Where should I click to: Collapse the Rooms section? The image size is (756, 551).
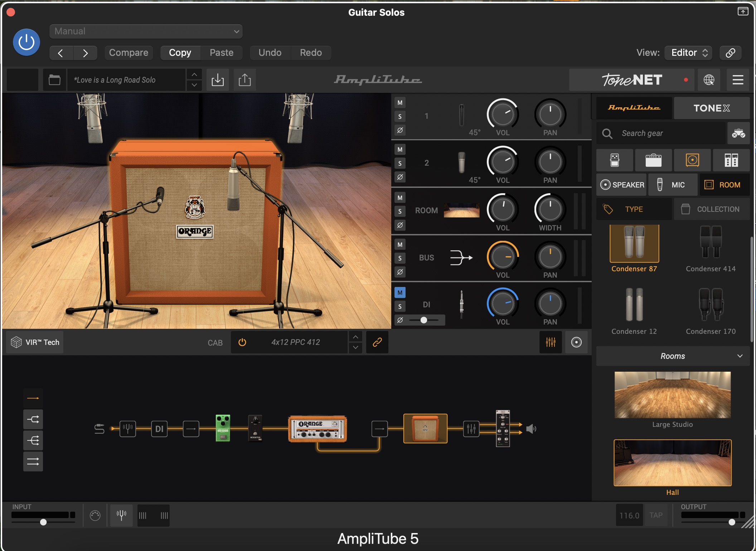click(673, 356)
